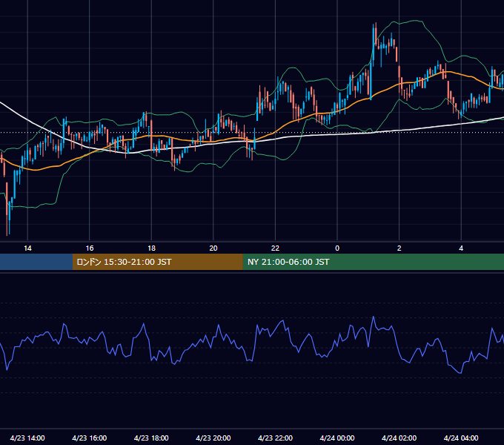The image size is (504, 445).
Task: Click the 4/24 00:00 date label
Action: pos(337,438)
